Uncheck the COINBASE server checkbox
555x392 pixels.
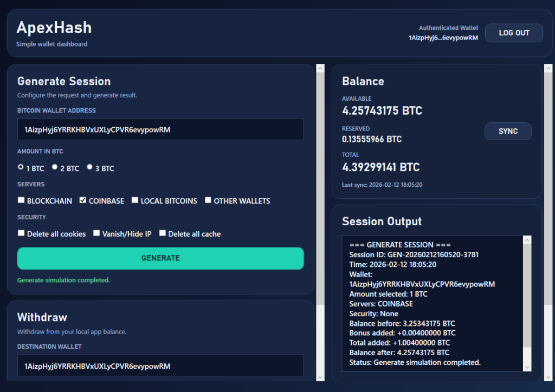(x=83, y=200)
